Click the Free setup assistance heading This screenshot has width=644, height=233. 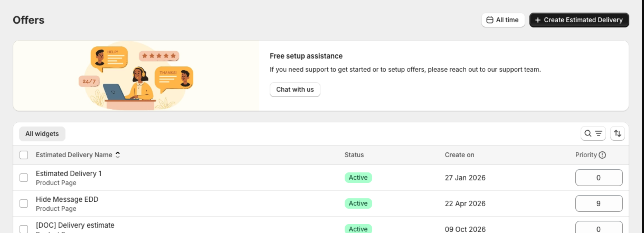click(x=306, y=56)
